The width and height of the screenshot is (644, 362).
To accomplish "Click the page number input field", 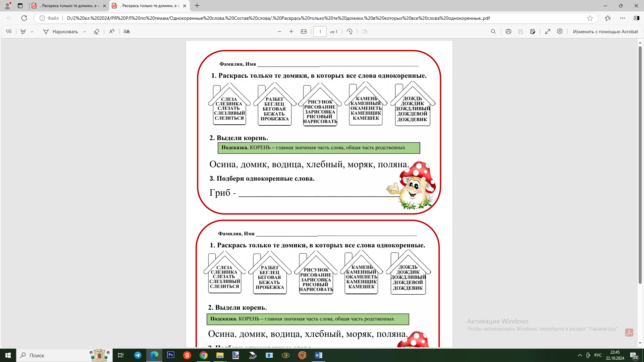I will [320, 32].
